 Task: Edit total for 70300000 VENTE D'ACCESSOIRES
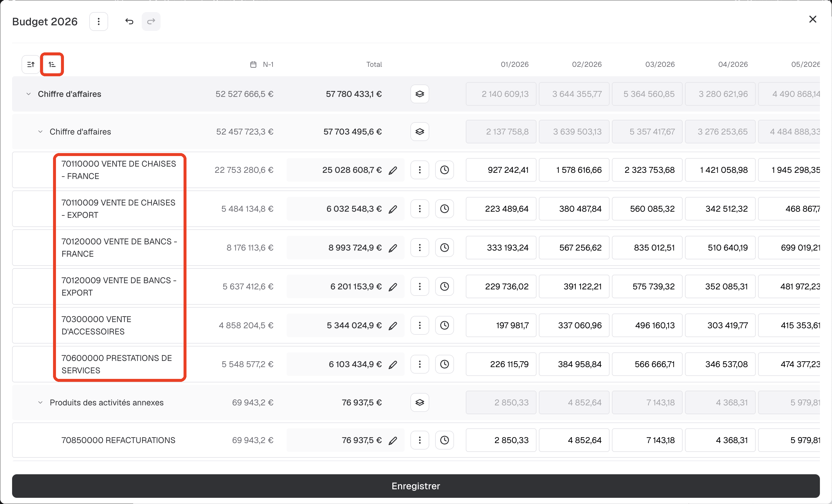point(393,326)
